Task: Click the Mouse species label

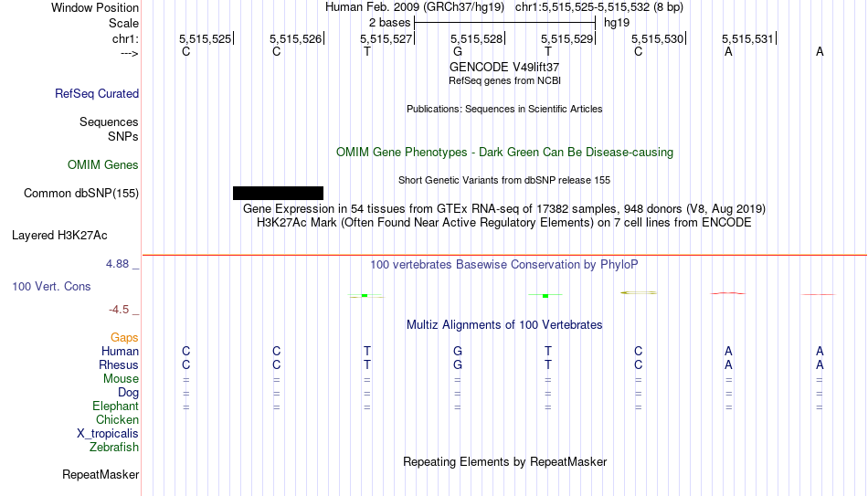Action: click(x=121, y=379)
